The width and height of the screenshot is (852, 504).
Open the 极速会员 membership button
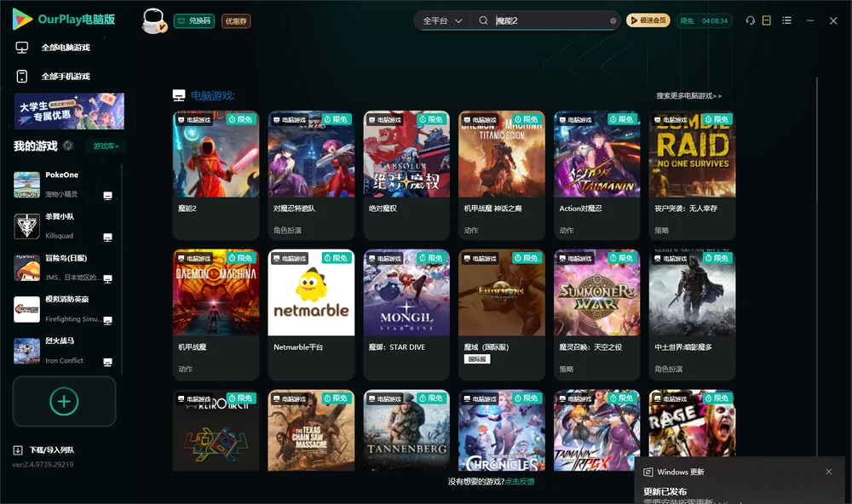click(x=648, y=20)
